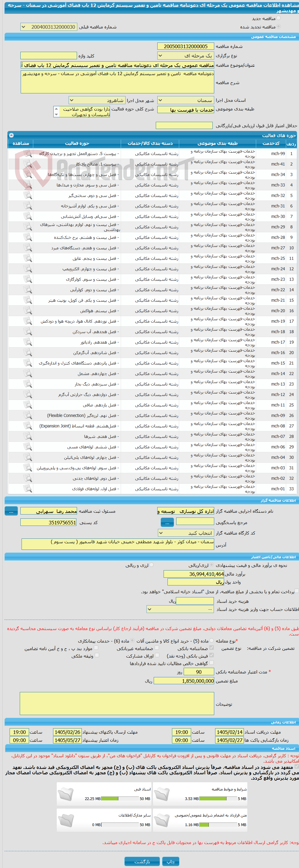
Task: Click the شرایط و ضوابط مناقصه size bar
Action: 218,799
